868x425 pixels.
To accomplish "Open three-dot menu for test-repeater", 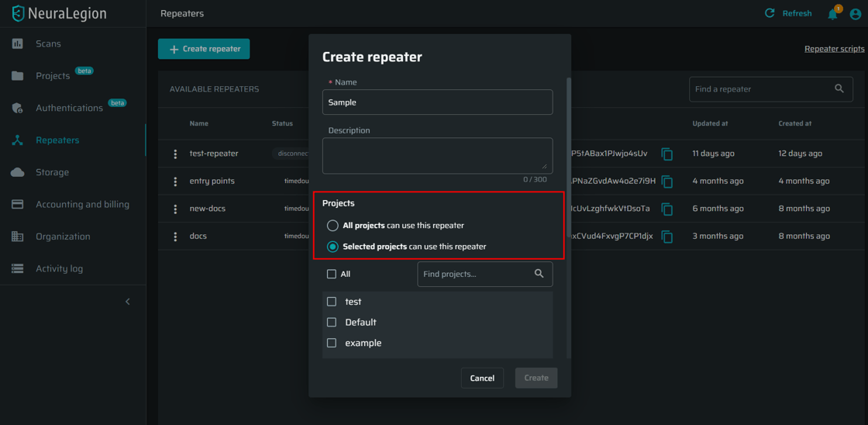I will click(x=175, y=154).
